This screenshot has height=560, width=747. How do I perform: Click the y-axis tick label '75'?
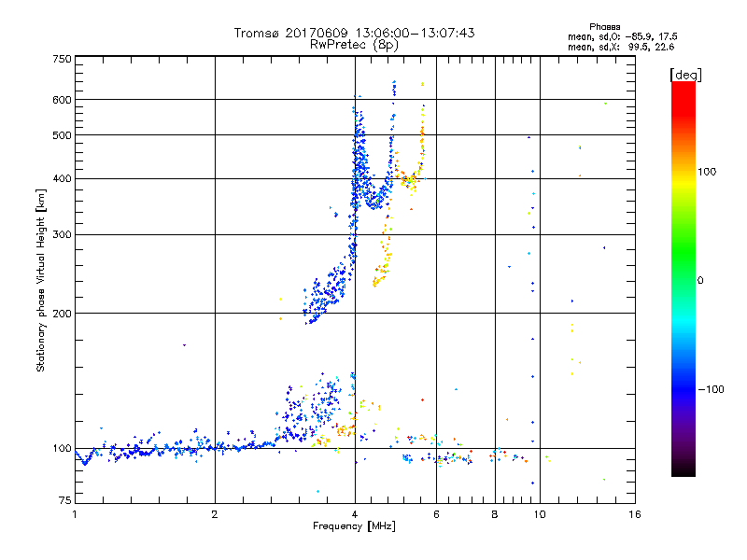[65, 500]
